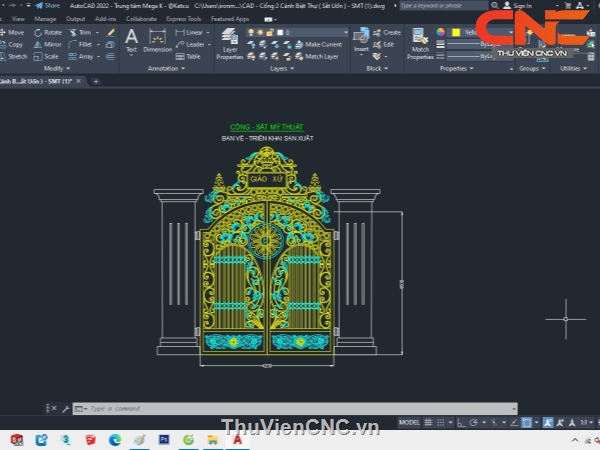
Task: Toggle the MODEL space button in status bar
Action: [409, 423]
